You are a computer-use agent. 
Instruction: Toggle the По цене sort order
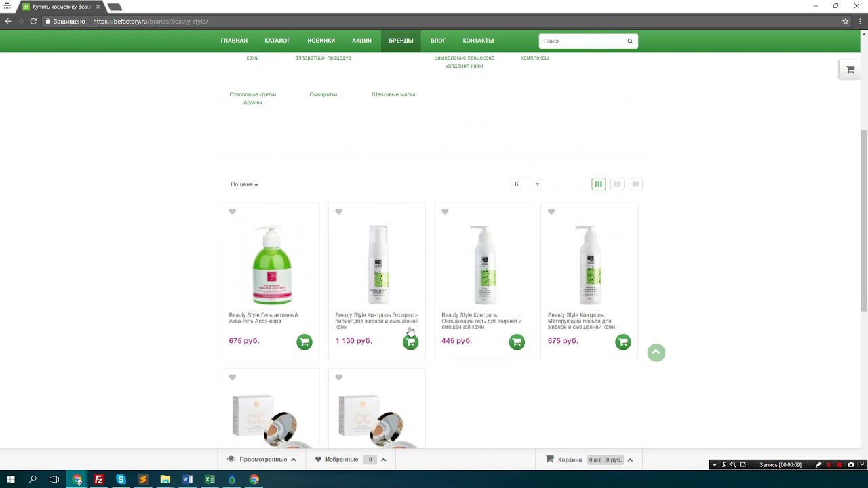tap(244, 184)
